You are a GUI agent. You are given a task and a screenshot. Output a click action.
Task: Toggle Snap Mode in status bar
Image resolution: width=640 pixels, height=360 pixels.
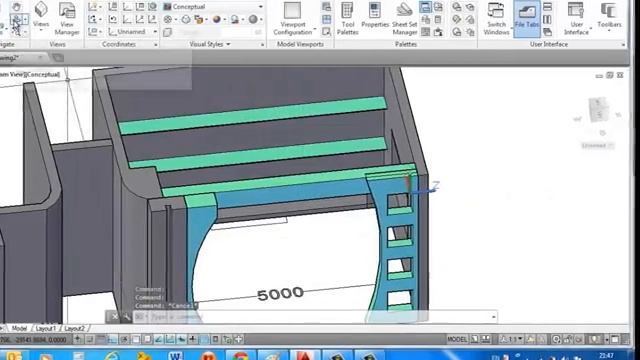click(89, 339)
